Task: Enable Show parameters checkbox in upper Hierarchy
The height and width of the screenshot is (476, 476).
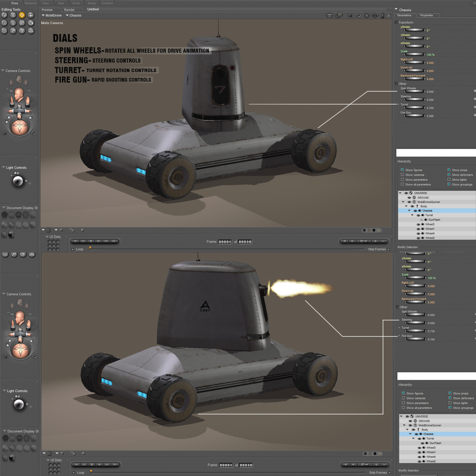Action: 402,180
